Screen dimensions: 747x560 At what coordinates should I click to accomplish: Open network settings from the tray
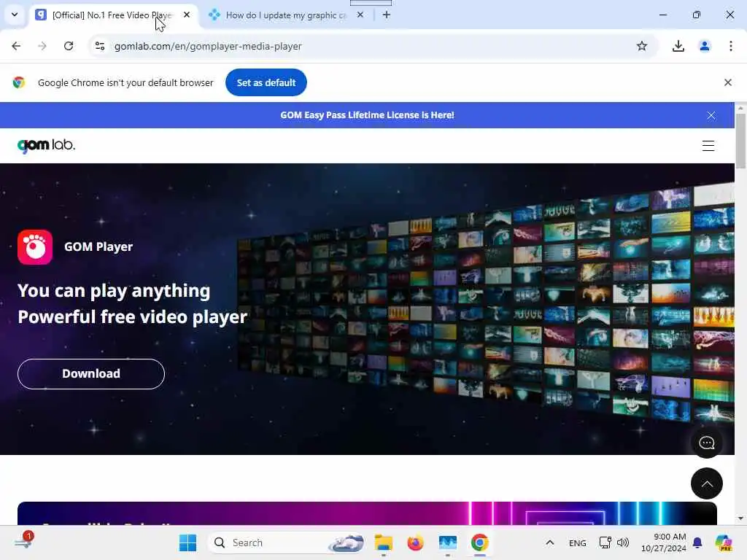coord(605,542)
